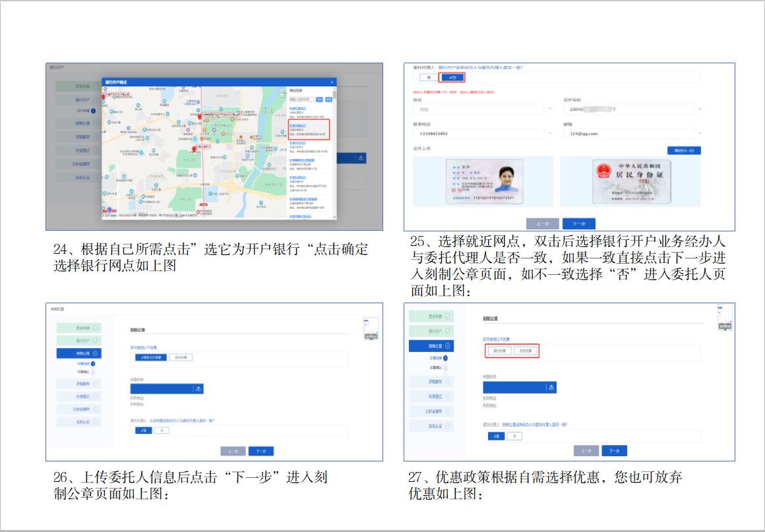This screenshot has height=532, width=765.
Task: Choose 否 for agent in step 27
Action: pyautogui.click(x=514, y=436)
